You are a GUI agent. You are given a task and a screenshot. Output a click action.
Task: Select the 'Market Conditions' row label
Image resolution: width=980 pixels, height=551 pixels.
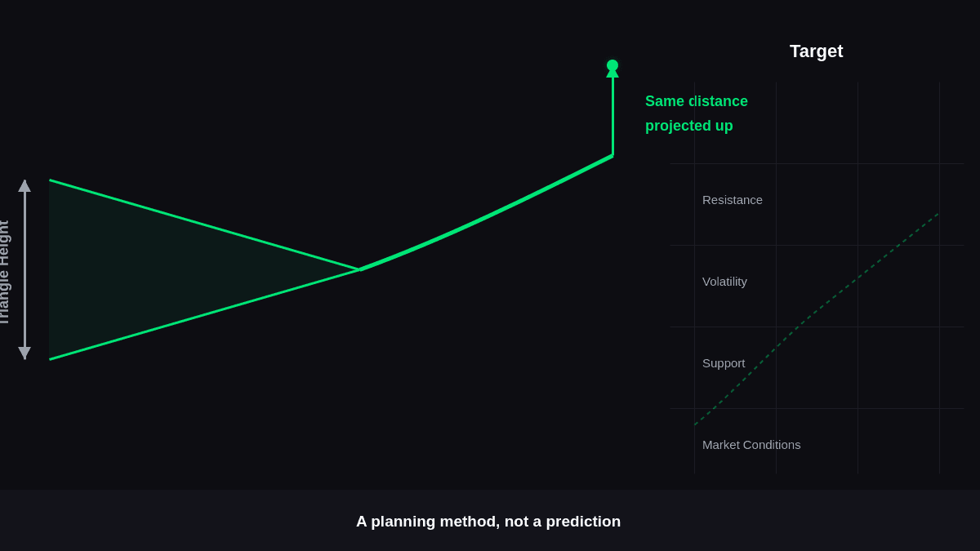pos(751,445)
